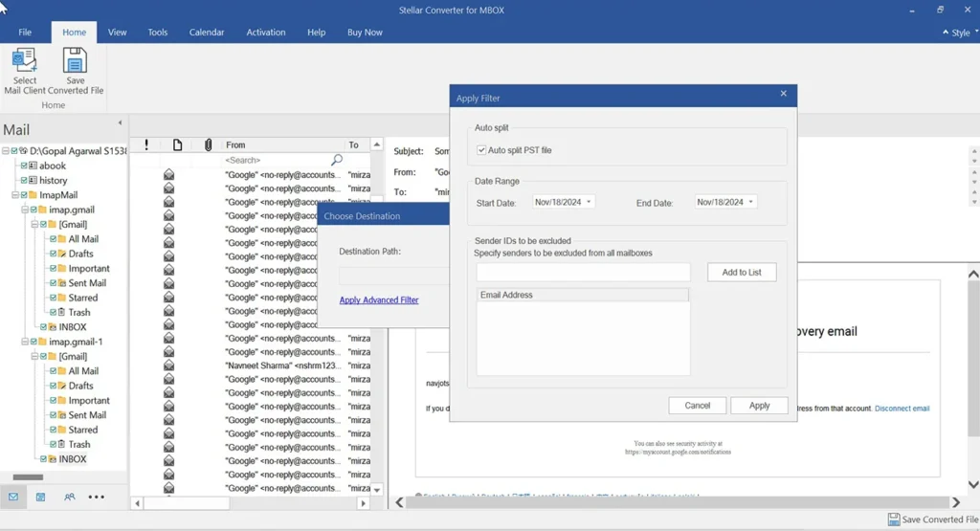
Task: Collapse the Mail pane using the arrow
Action: pyautogui.click(x=120, y=123)
